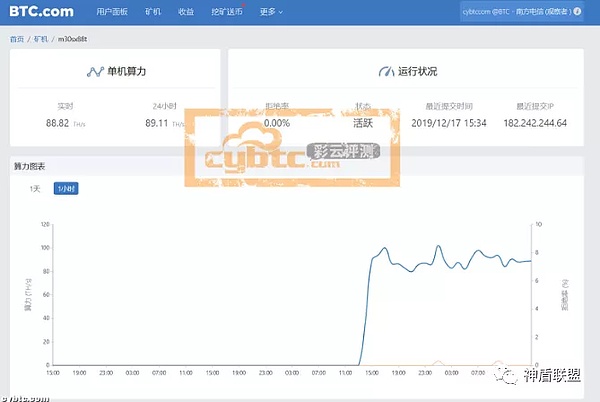This screenshot has height=402, width=600.
Task: Click the gauge icon beside 运行状况
Action: click(x=388, y=72)
